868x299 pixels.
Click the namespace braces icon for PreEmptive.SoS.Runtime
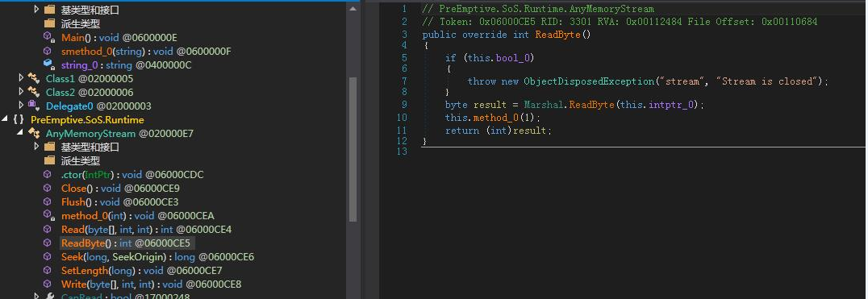click(19, 119)
